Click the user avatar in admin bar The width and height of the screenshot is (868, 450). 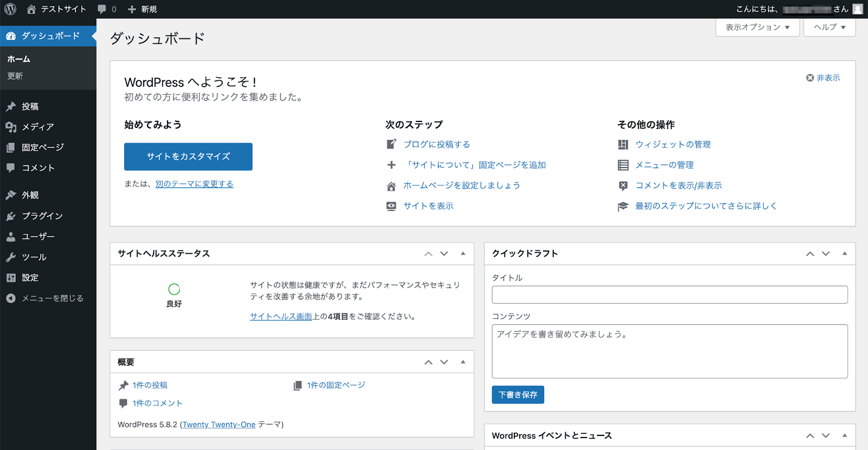(858, 9)
